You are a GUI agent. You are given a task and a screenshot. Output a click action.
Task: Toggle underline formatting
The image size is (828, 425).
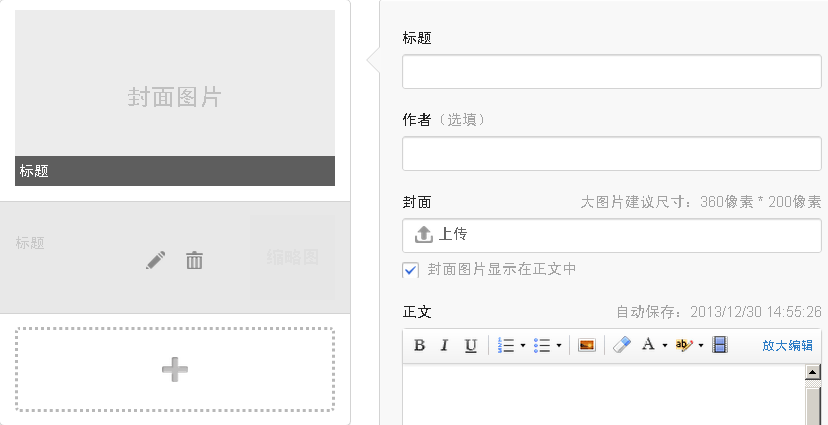(470, 345)
